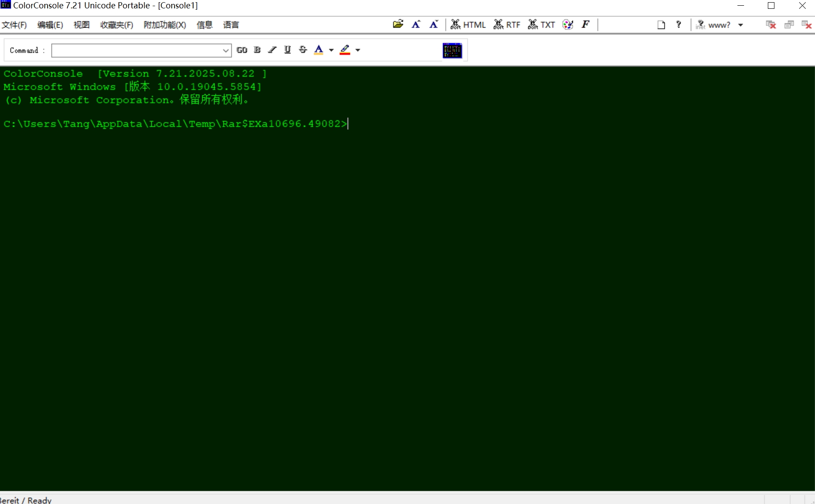This screenshot has width=815, height=504.
Task: Increase the console font size
Action: 416,24
